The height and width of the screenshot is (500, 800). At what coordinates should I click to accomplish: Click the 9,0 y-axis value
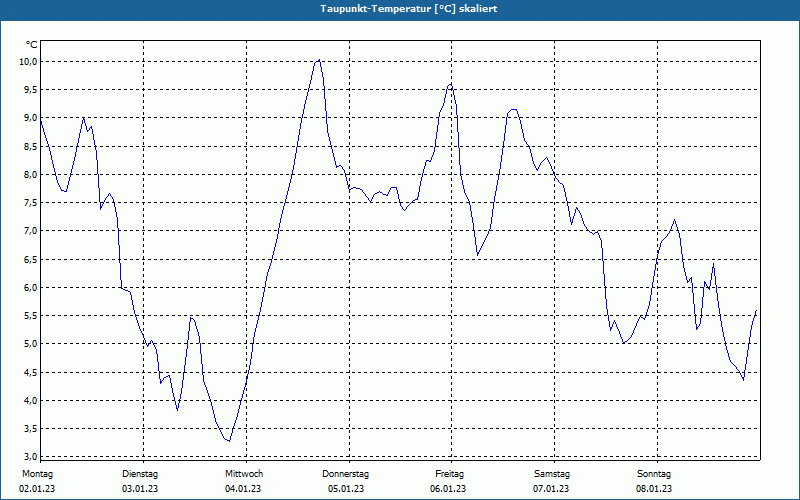pos(31,118)
